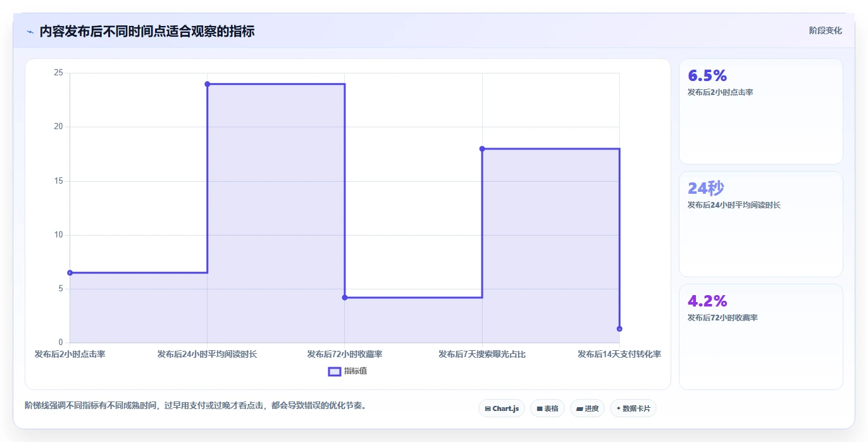Screen dimensions: 868x442
Task: Select the 进度 tag
Action: (x=587, y=408)
